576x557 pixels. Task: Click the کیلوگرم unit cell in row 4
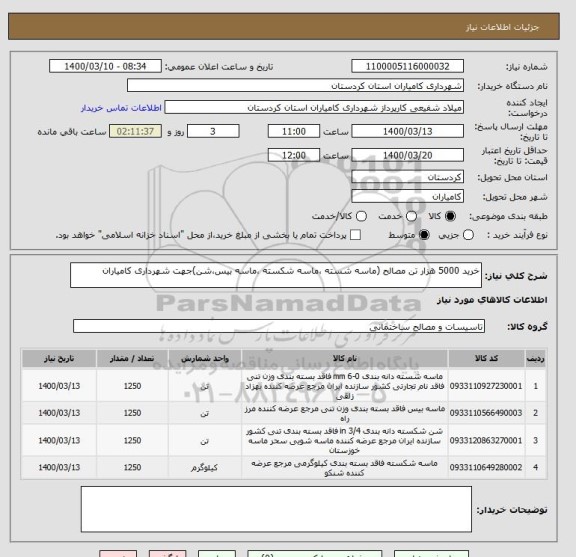click(x=205, y=467)
